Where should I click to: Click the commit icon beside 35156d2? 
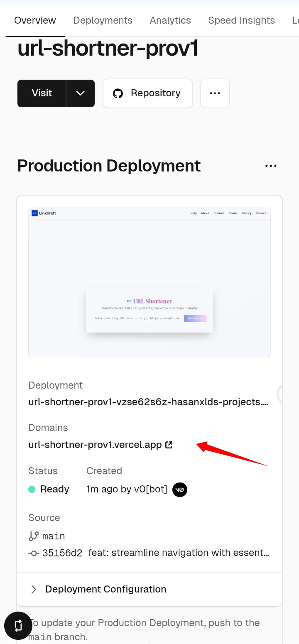click(34, 553)
